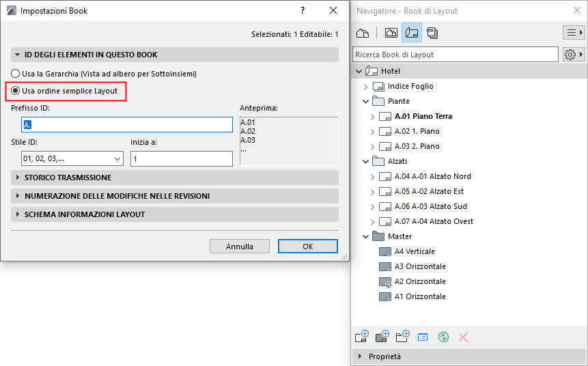
Task: Select A.01 Piano Terra layout
Action: coord(423,116)
